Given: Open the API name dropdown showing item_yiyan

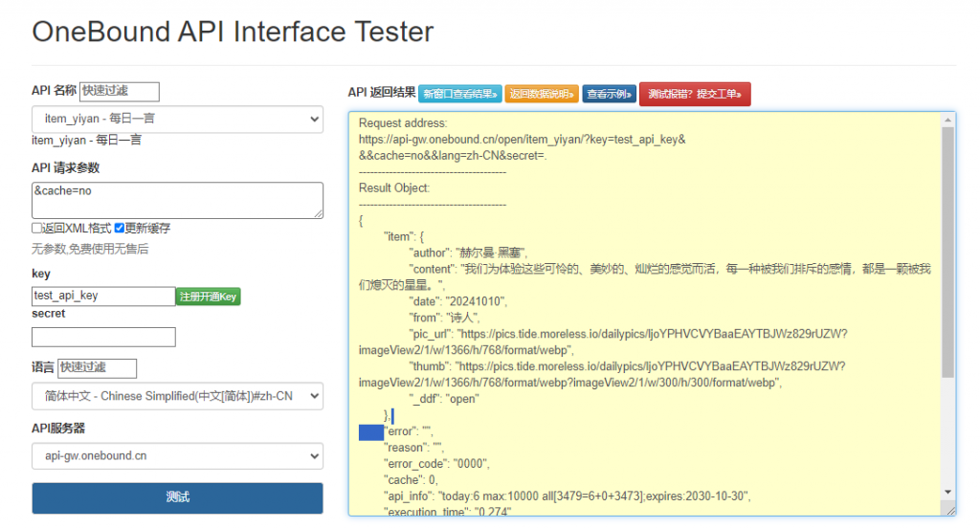Looking at the screenshot, I should pyautogui.click(x=177, y=119).
